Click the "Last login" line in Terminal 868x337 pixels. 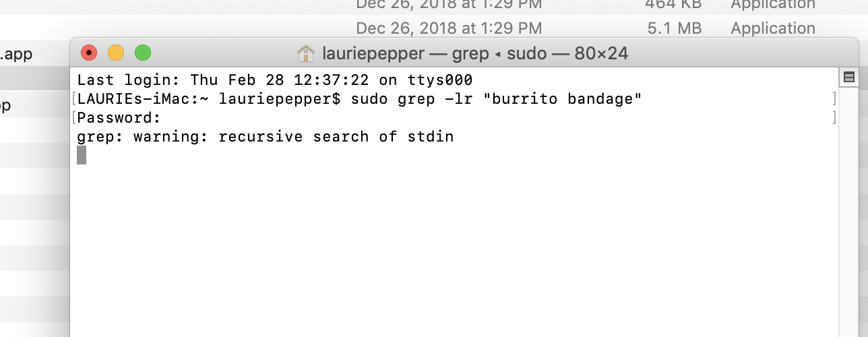(275, 80)
